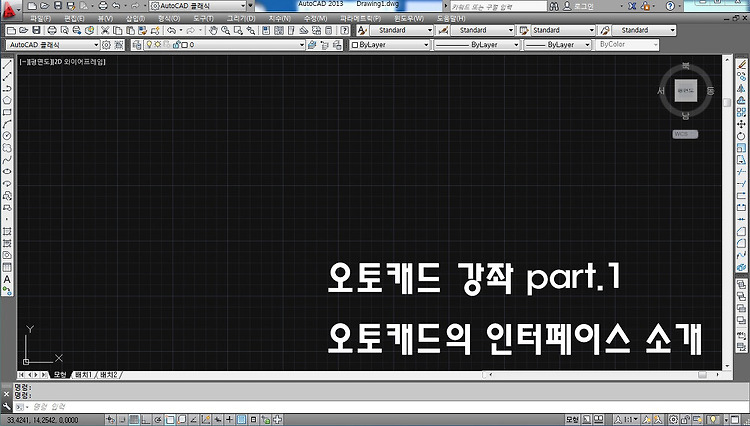Switch to the 배치1 layout tab
This screenshot has width=750, height=426.
(83, 375)
